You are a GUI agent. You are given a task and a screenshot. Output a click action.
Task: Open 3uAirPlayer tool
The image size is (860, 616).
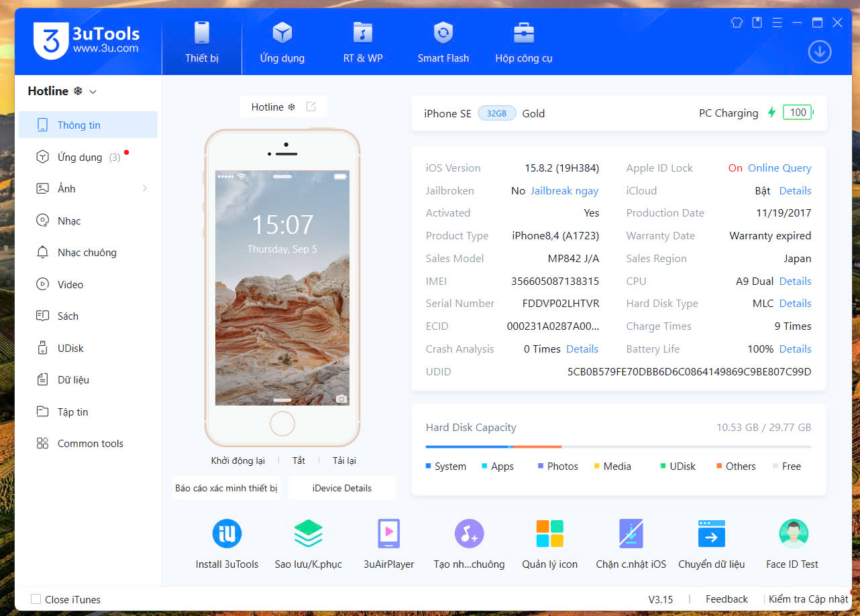389,534
